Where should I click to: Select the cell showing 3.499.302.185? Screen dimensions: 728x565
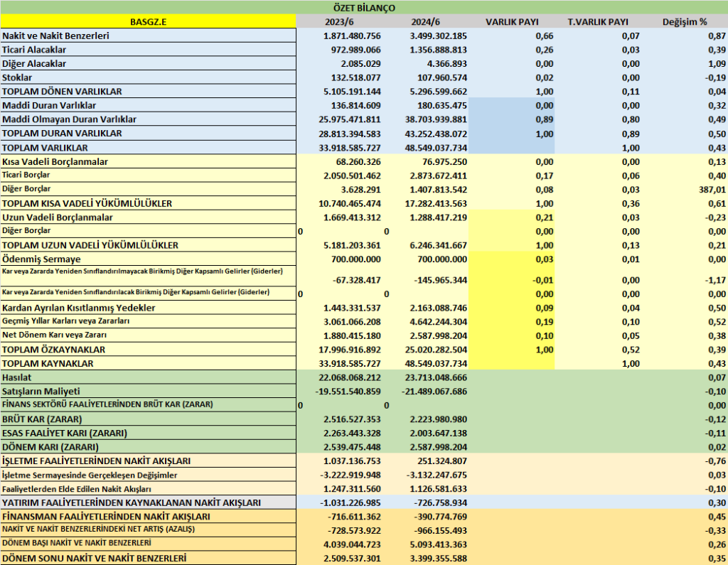tap(438, 36)
